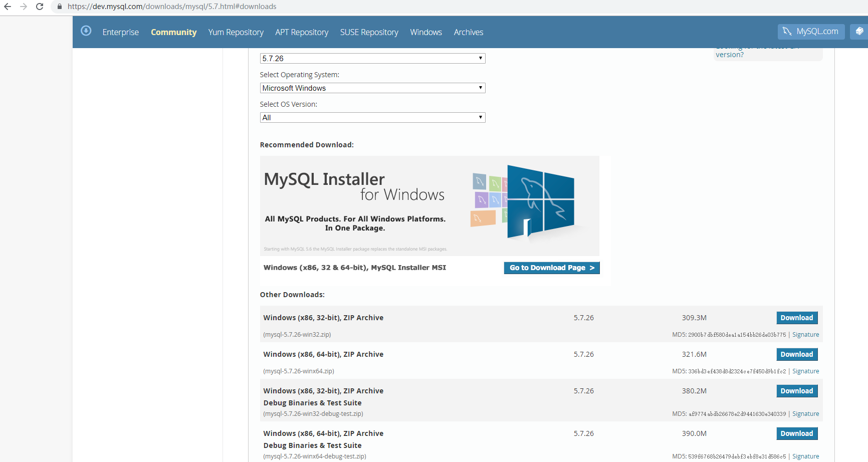Click the Go to Download Page button
Viewport: 868px width, 462px height.
click(552, 268)
